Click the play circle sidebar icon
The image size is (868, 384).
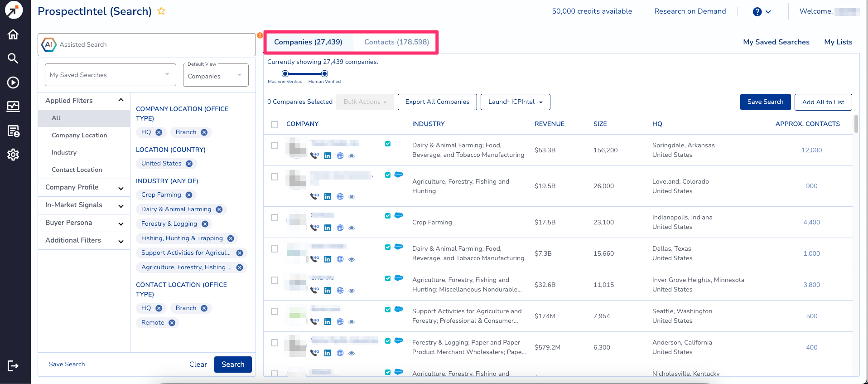[x=13, y=83]
